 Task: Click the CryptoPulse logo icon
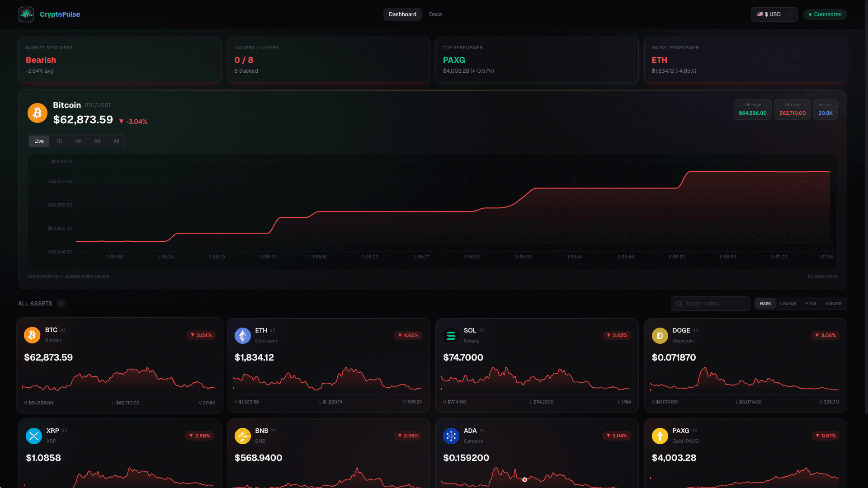[26, 14]
